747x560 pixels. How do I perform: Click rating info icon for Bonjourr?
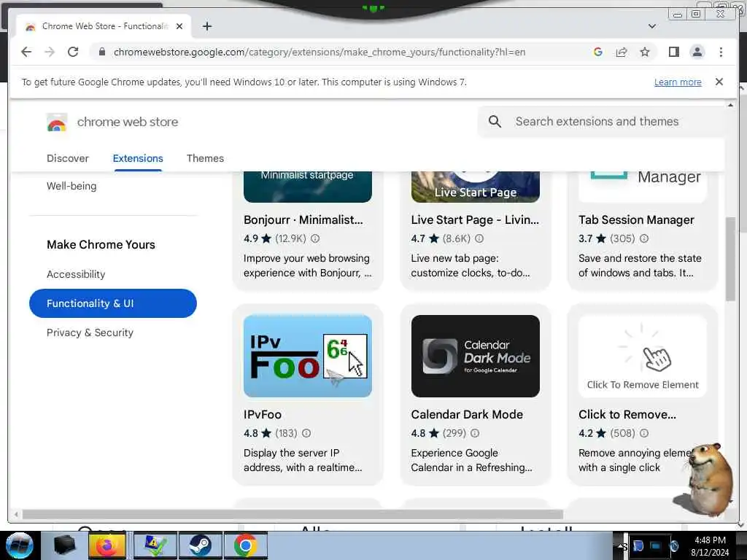[x=315, y=238]
